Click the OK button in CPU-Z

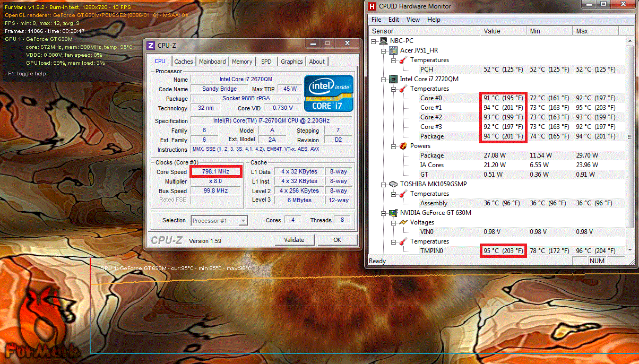pos(337,240)
